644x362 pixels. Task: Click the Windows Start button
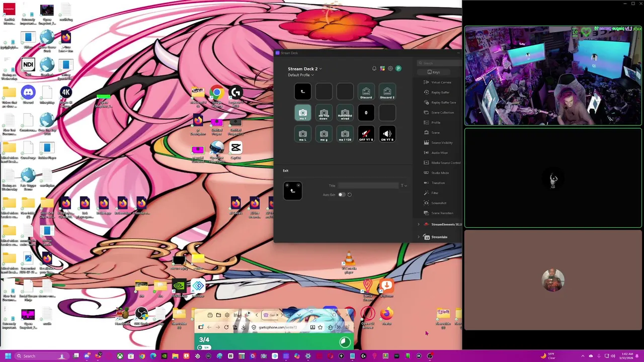[8, 356]
